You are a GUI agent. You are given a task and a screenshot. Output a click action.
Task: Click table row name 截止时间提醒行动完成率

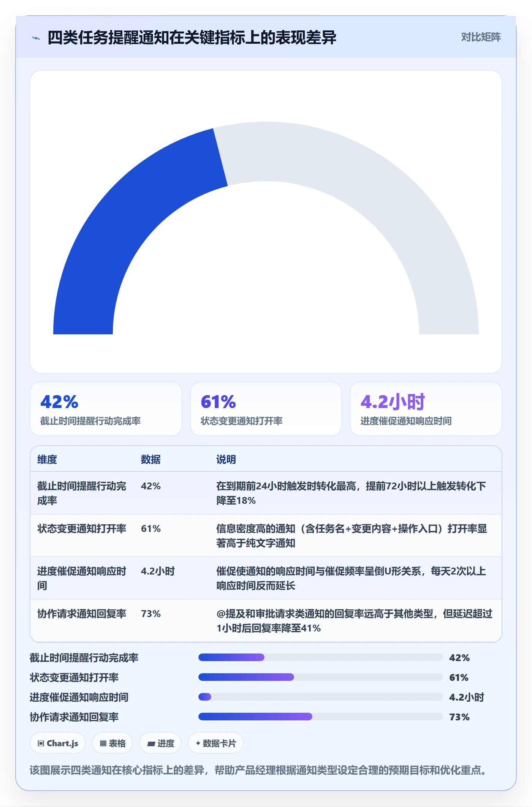[82, 493]
